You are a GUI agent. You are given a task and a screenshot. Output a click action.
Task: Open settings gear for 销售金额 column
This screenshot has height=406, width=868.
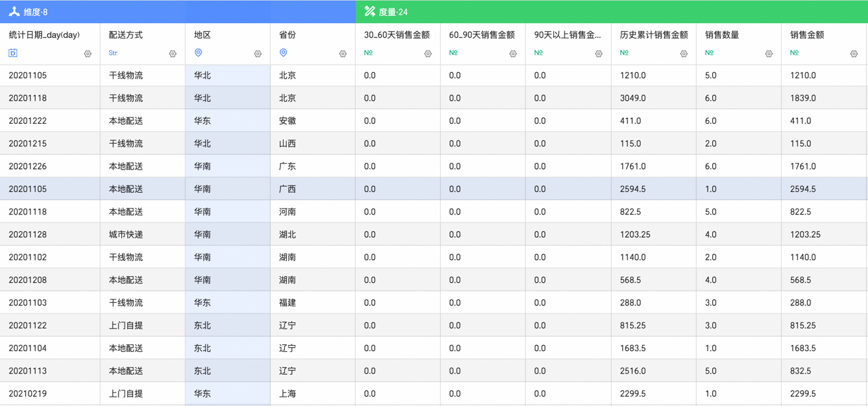point(854,54)
